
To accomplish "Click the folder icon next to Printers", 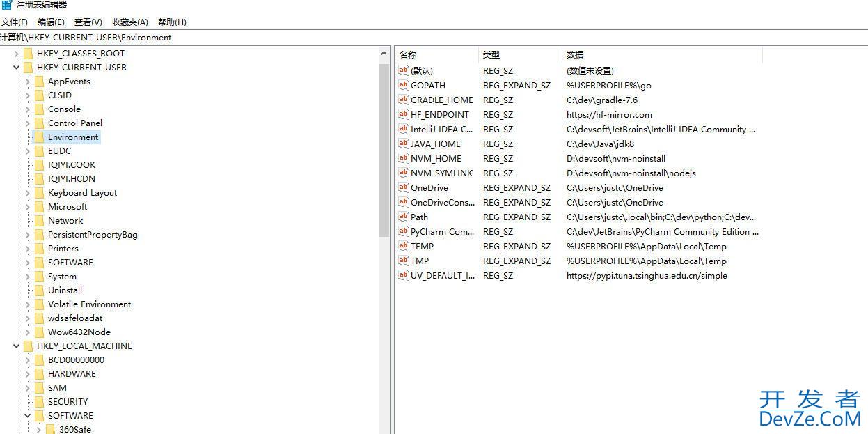I will tap(39, 249).
